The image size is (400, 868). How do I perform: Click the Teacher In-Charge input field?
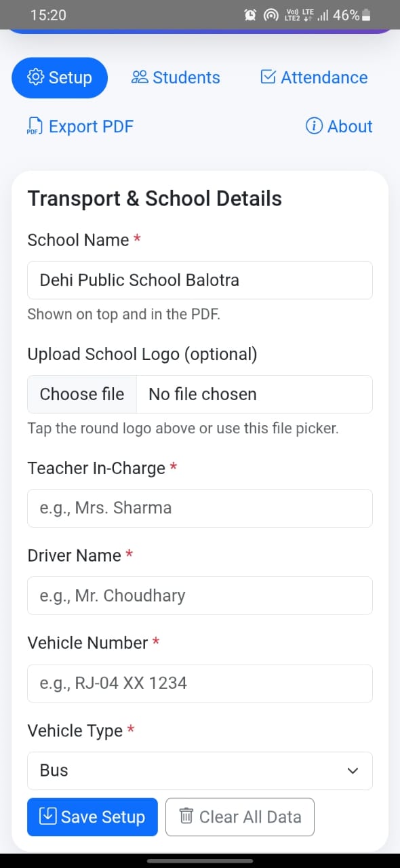[x=200, y=508]
